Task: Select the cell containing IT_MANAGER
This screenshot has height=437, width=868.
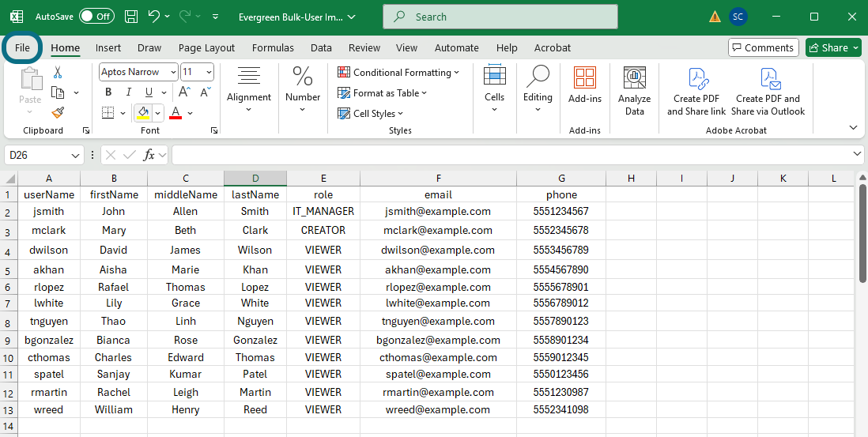Action: point(323,211)
